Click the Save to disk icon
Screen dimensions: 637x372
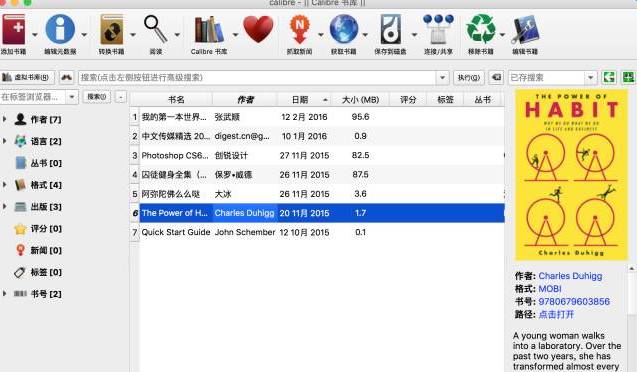coord(391,29)
